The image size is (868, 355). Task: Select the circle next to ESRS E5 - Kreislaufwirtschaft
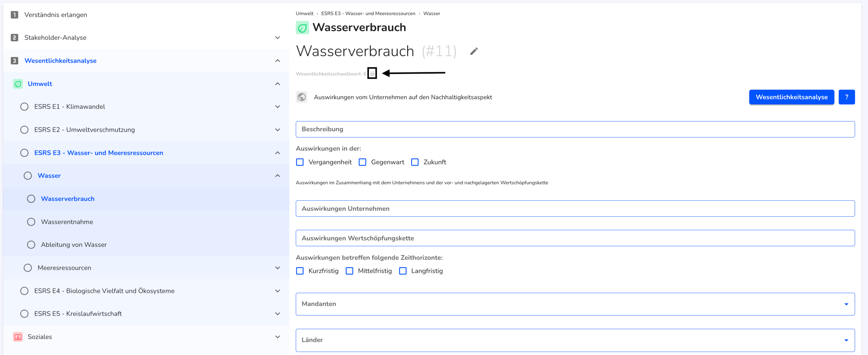tap(24, 314)
